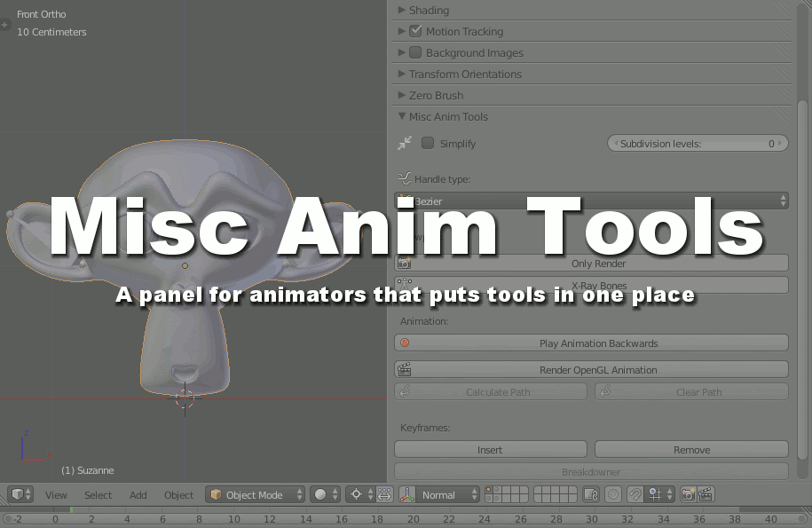The width and height of the screenshot is (812, 528).
Task: Click the XYZ axis gizmo in viewport corner
Action: (x=35, y=446)
